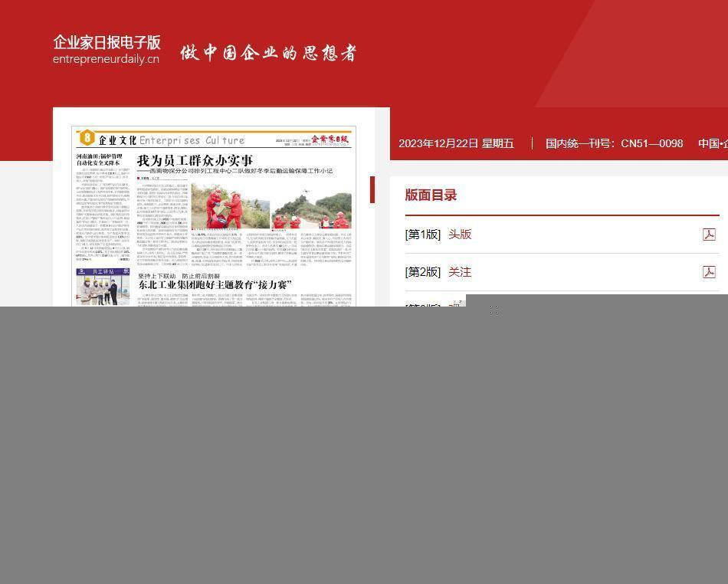
Task: Open the 河南油田 boiler management article
Action: point(99,160)
